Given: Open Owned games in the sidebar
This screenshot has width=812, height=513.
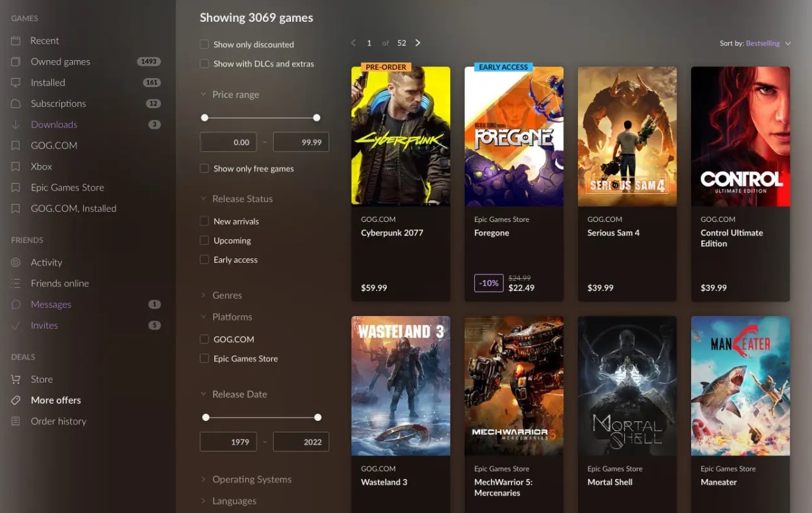Looking at the screenshot, I should [61, 61].
